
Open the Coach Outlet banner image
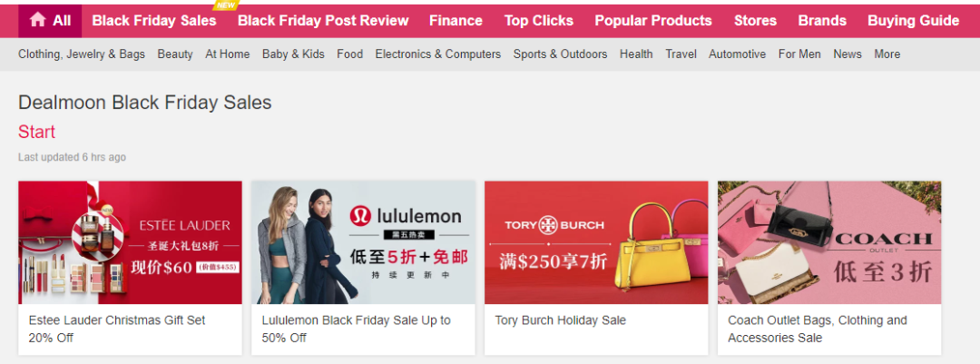(829, 242)
